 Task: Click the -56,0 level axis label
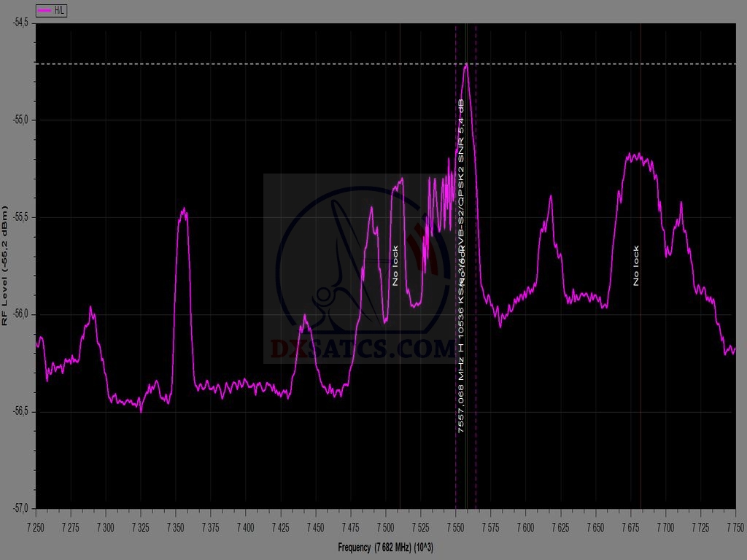coord(20,314)
